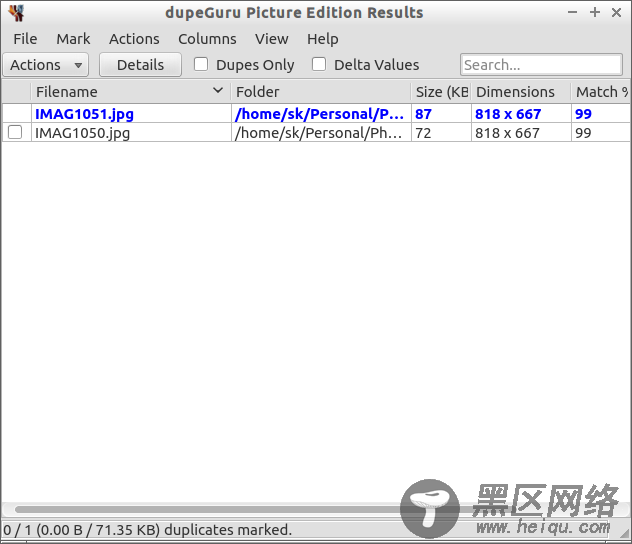Open the Help menu
Viewport: 632px width, 544px height.
click(x=323, y=39)
